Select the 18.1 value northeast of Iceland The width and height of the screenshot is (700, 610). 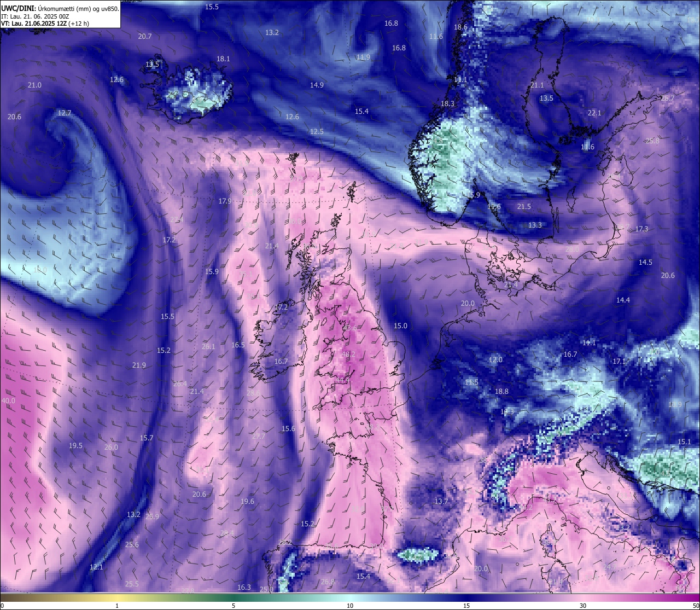[x=223, y=59]
